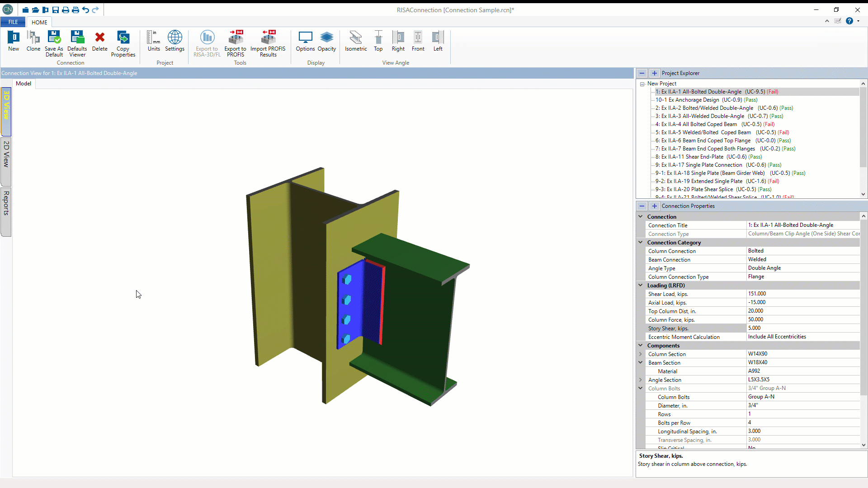This screenshot has height=488, width=868.
Task: Expand the Angle Section row
Action: tap(640, 380)
